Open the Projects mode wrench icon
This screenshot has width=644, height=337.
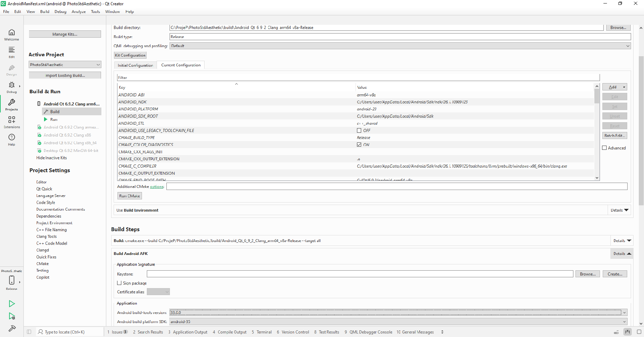pyautogui.click(x=12, y=102)
